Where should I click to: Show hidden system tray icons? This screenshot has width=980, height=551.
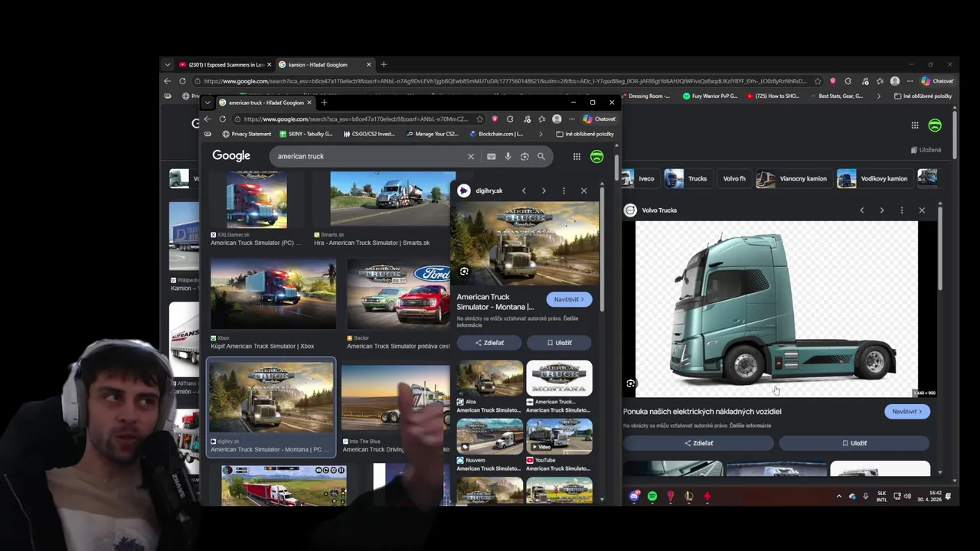click(838, 496)
